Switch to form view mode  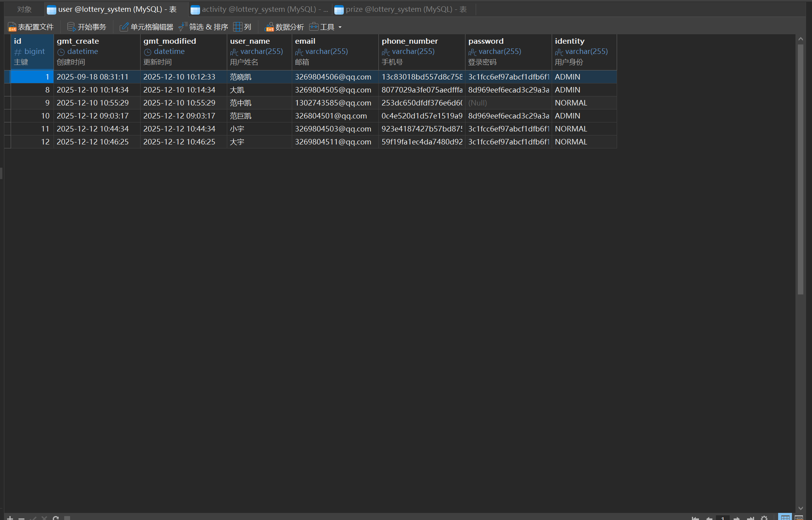tap(799, 518)
